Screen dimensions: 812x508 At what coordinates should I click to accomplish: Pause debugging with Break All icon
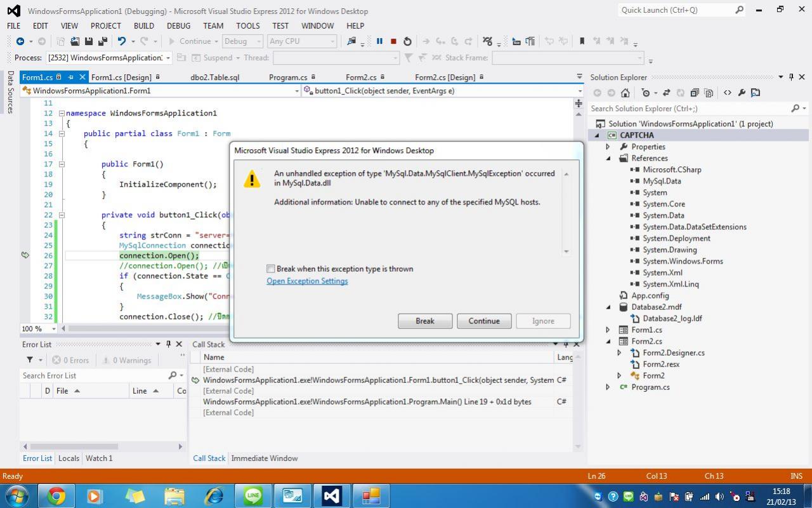379,41
